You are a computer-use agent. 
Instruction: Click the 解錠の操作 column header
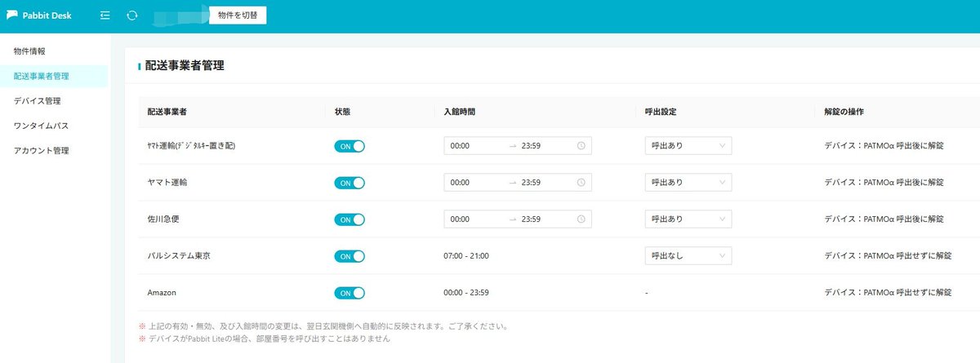845,110
